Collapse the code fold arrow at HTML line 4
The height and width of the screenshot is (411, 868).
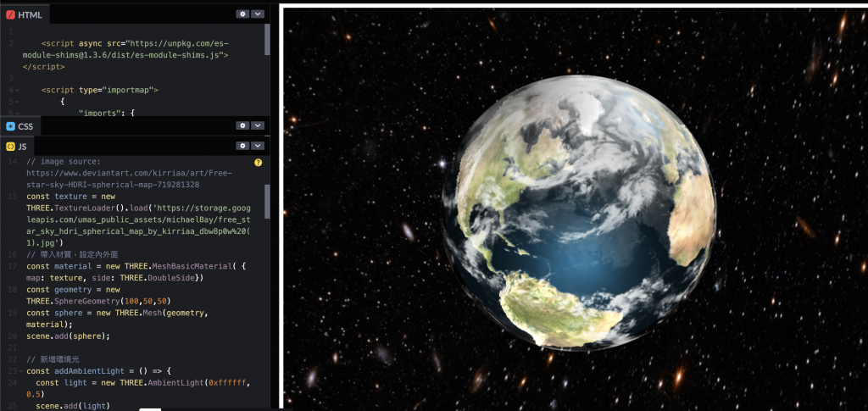coord(17,90)
